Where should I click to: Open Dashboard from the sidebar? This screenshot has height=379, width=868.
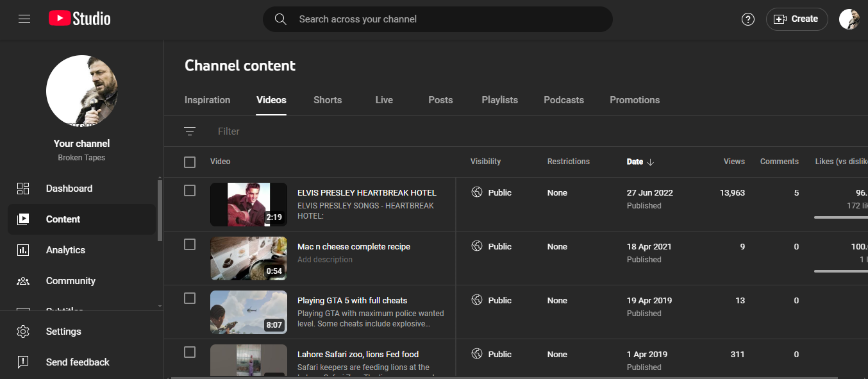coord(69,189)
